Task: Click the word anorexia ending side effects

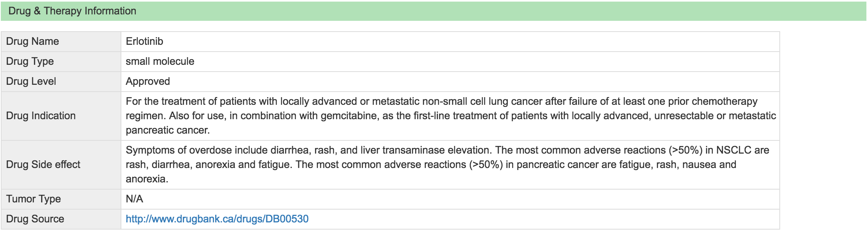Action: click(147, 179)
